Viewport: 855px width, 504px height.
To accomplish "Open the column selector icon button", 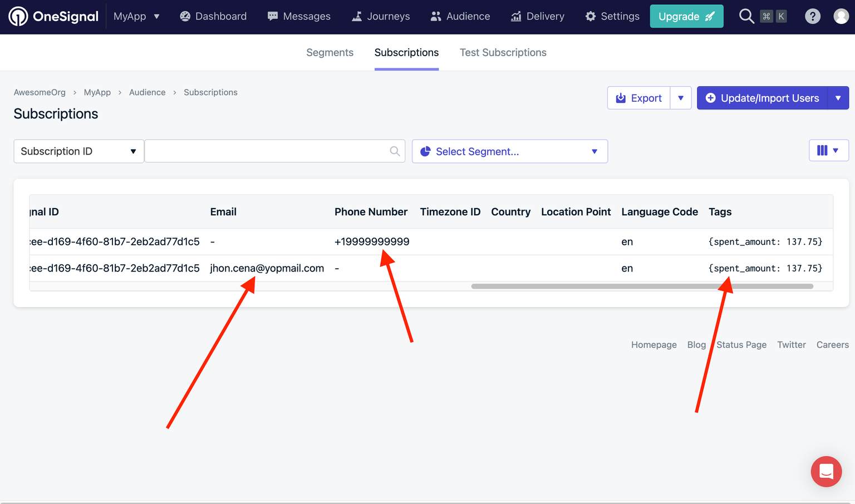I will (x=828, y=150).
